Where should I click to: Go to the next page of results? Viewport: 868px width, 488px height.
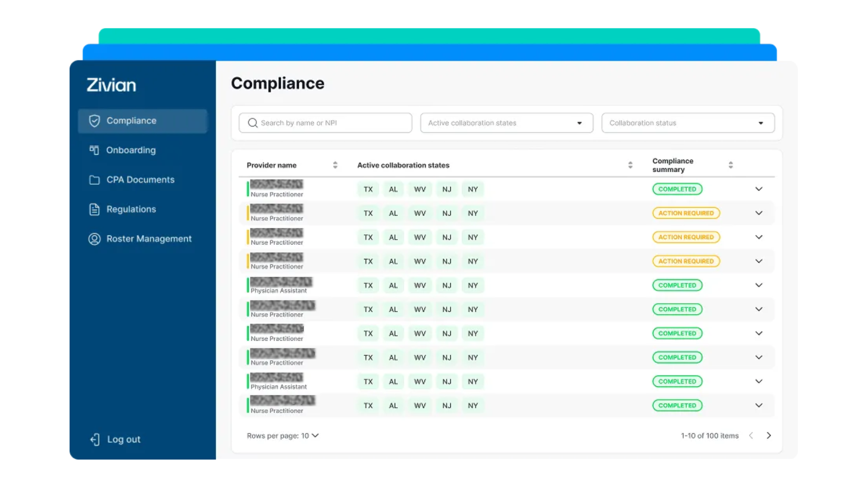(x=769, y=436)
